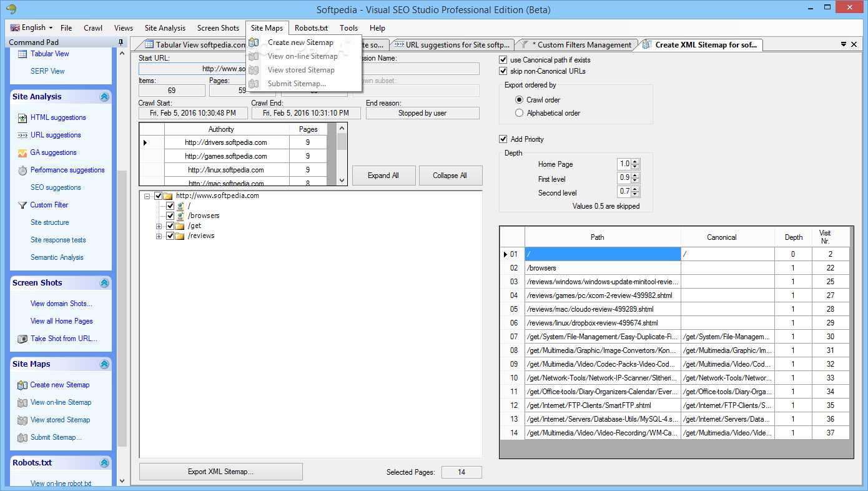Viewport: 868px width, 491px height.
Task: Collapse the www.softpedia.com root node
Action: pyautogui.click(x=147, y=196)
